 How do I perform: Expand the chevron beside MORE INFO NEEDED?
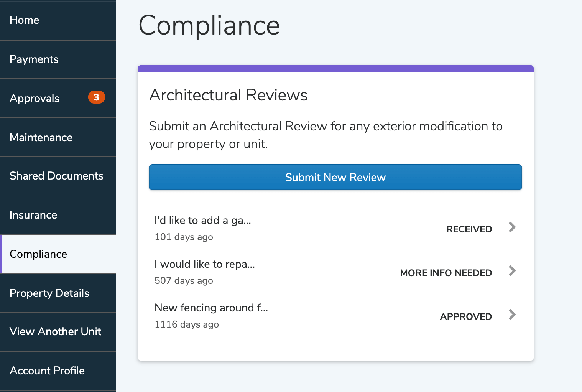coord(512,271)
